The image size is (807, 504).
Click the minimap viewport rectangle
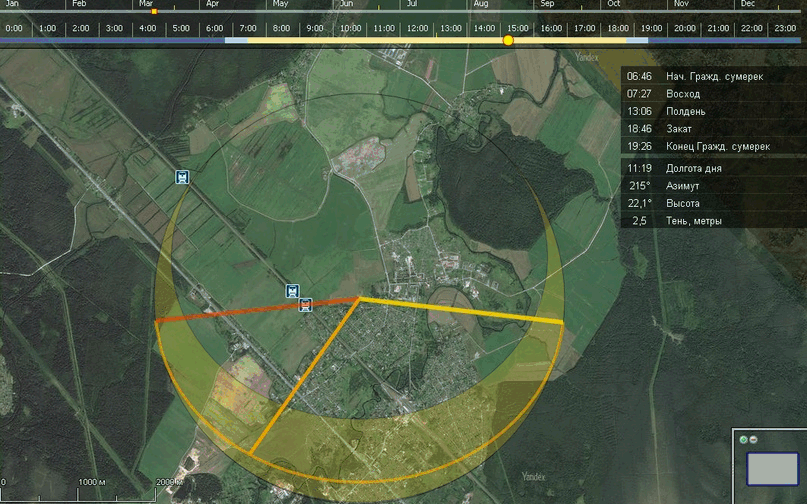point(772,468)
